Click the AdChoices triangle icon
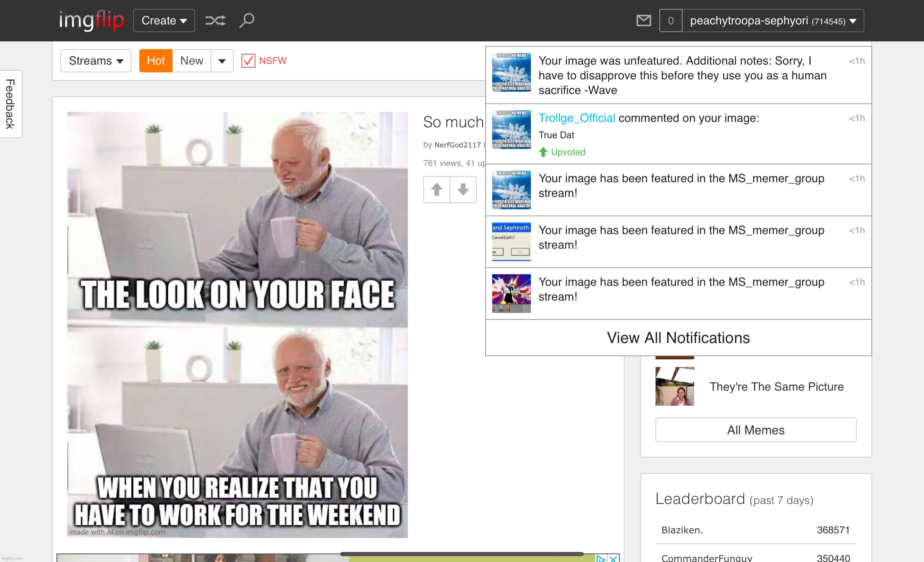 tap(601, 559)
